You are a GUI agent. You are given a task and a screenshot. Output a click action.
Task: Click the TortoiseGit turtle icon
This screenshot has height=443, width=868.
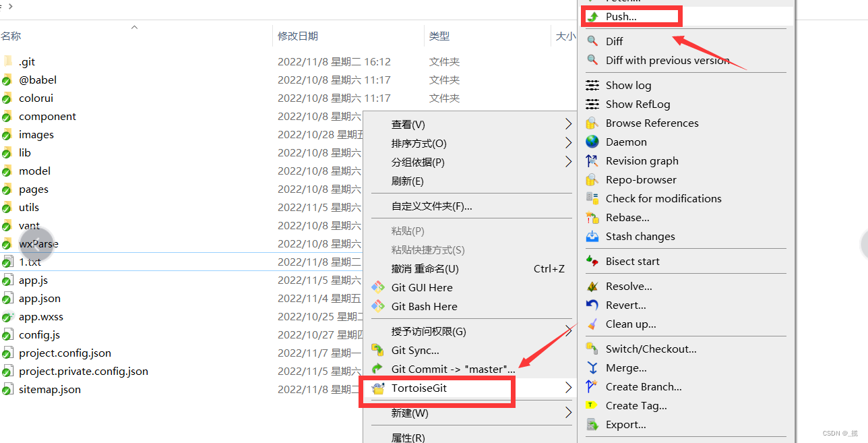pos(378,388)
